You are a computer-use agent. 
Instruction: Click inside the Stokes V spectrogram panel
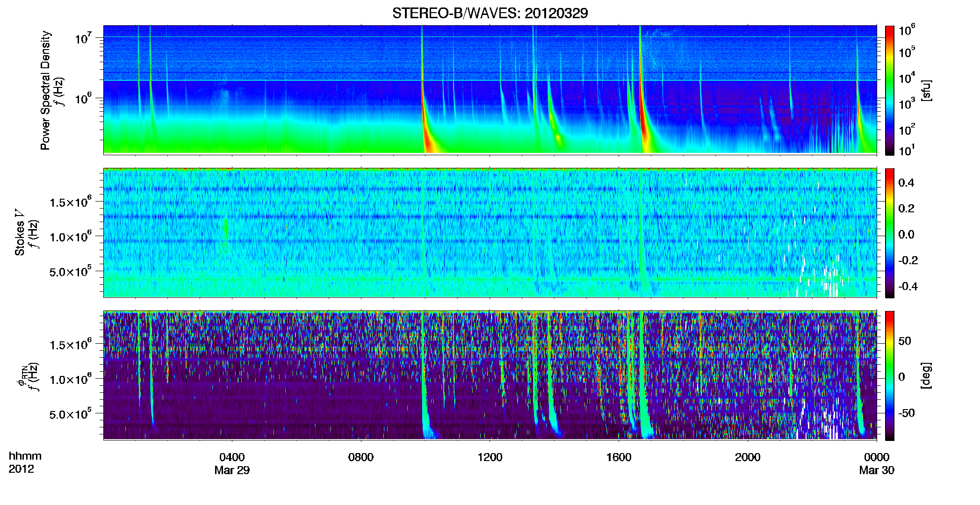(490, 232)
